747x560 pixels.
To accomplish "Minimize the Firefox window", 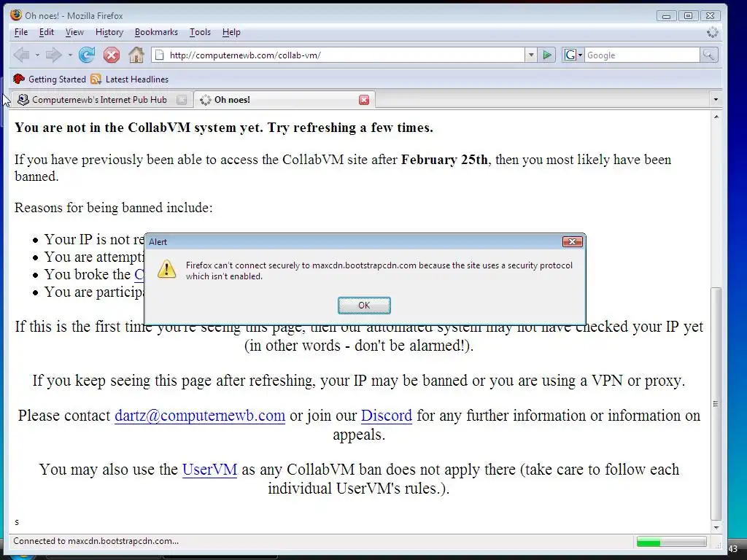I will [667, 16].
